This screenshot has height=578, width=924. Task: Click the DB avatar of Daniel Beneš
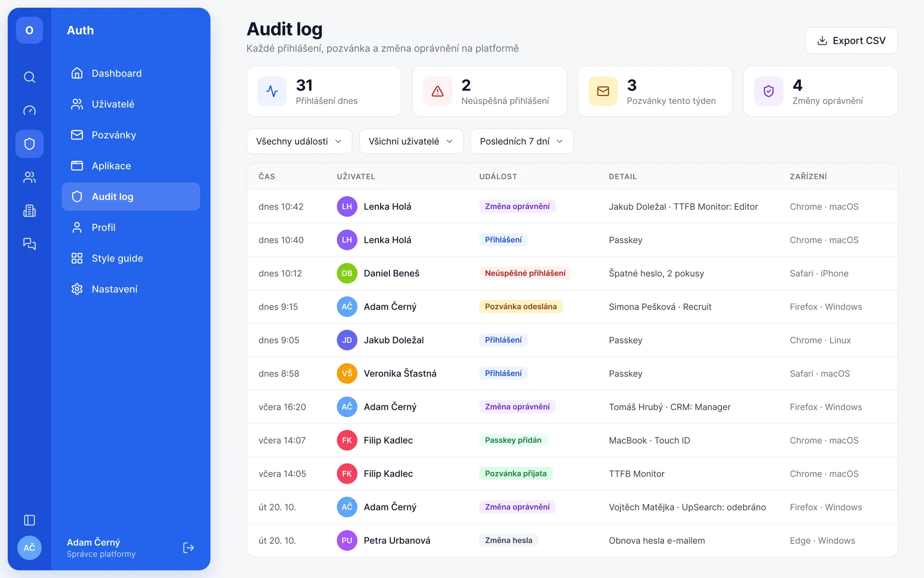coord(347,273)
